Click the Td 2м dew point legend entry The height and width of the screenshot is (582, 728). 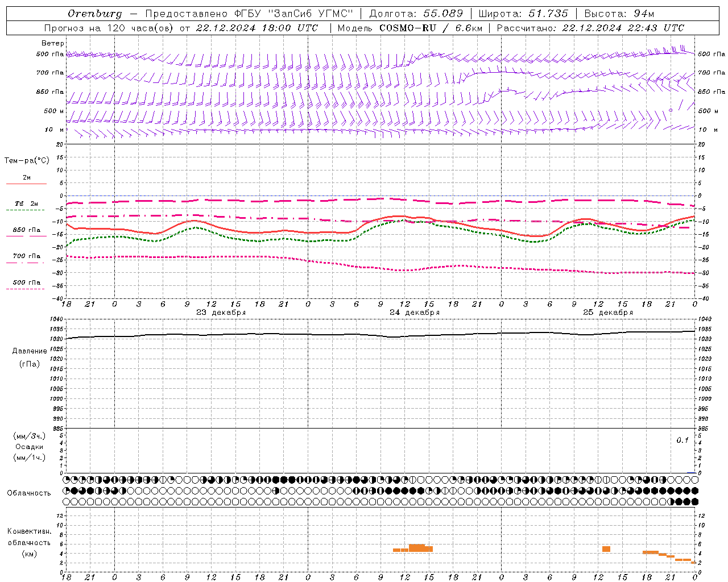coord(26,203)
